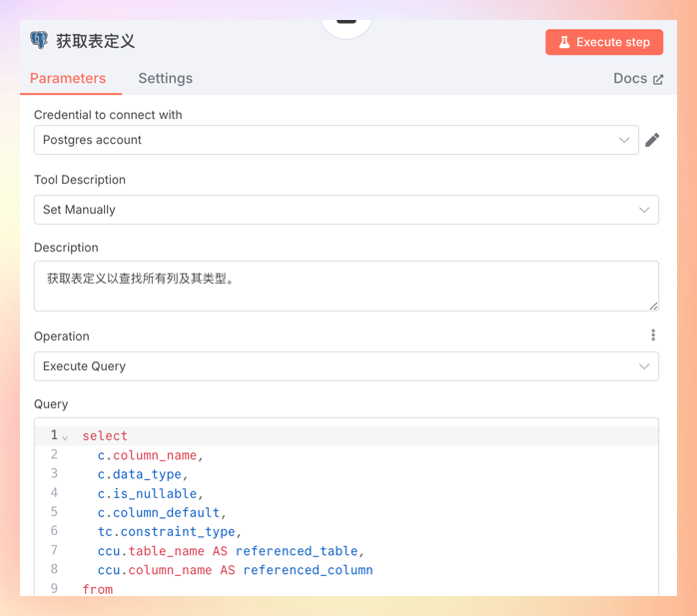Open the Docs link
697x616 pixels.
click(x=638, y=79)
